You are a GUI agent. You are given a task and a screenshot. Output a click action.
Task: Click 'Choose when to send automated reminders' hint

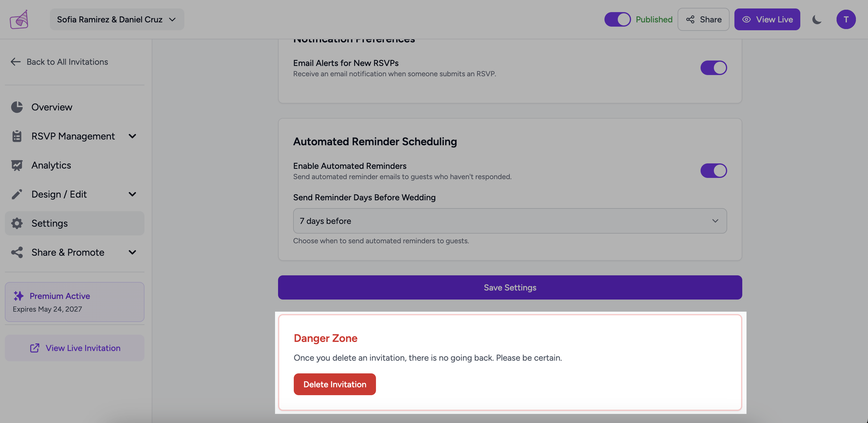381,241
